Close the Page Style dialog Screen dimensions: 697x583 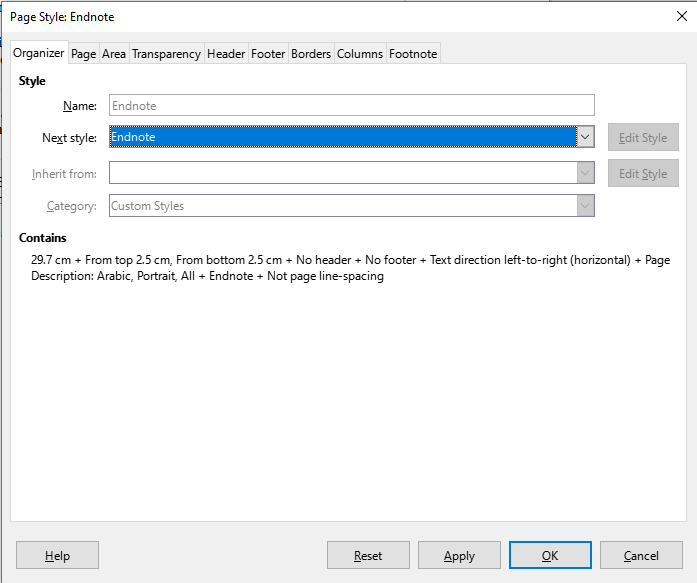point(681,16)
